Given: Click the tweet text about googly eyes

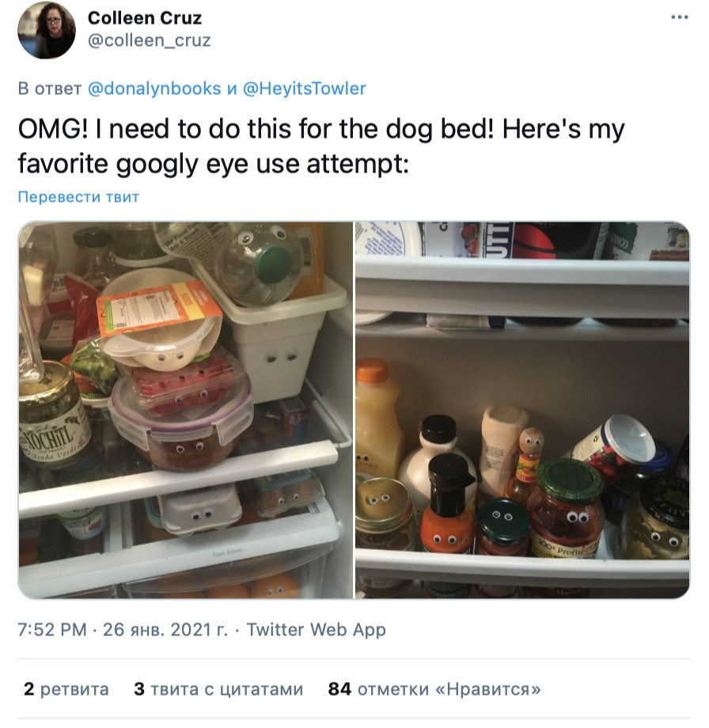Looking at the screenshot, I should (321, 146).
